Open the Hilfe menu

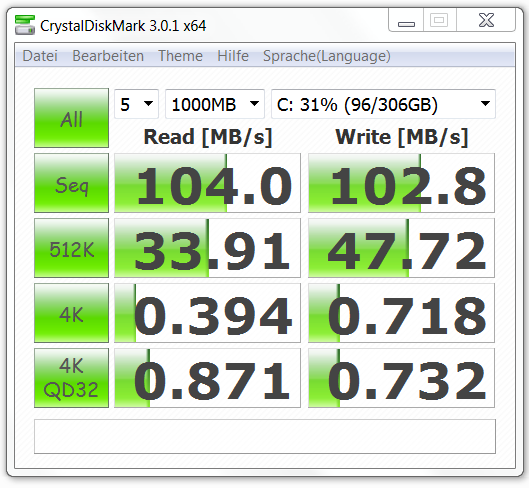point(233,56)
